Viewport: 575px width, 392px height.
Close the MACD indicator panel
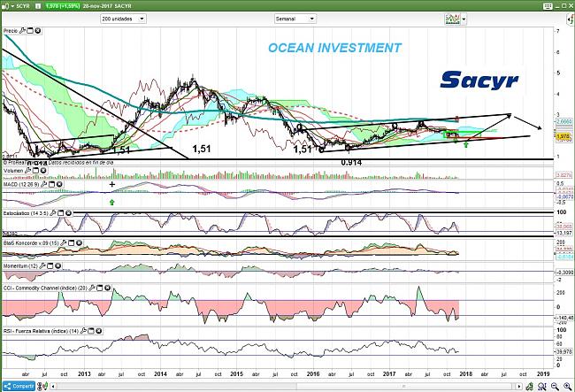coord(59,184)
